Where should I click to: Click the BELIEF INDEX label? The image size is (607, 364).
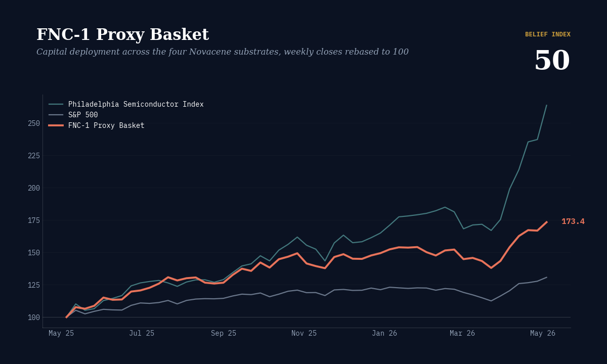click(548, 34)
